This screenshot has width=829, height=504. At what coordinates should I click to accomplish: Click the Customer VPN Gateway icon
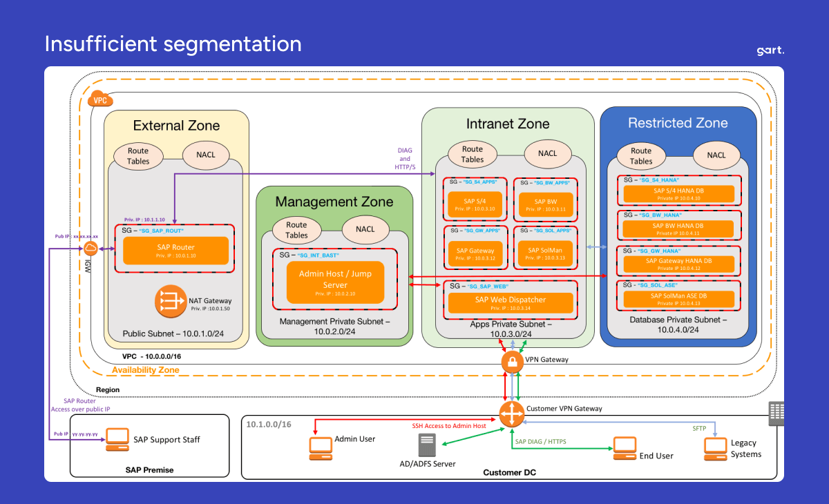(512, 414)
